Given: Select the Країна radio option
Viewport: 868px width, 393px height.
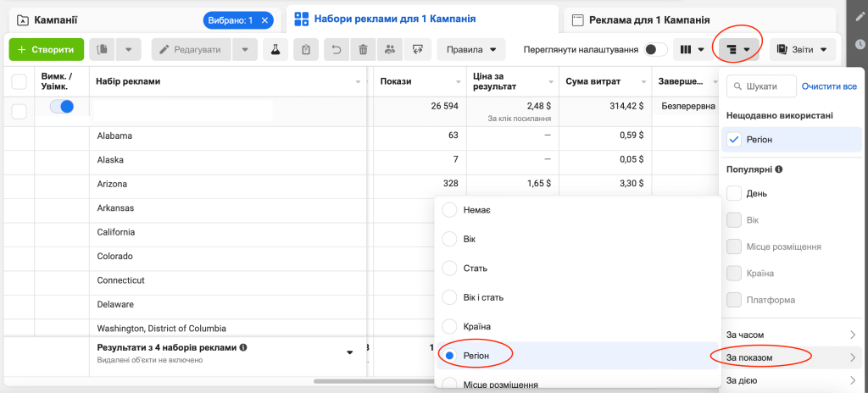Looking at the screenshot, I should pyautogui.click(x=449, y=327).
